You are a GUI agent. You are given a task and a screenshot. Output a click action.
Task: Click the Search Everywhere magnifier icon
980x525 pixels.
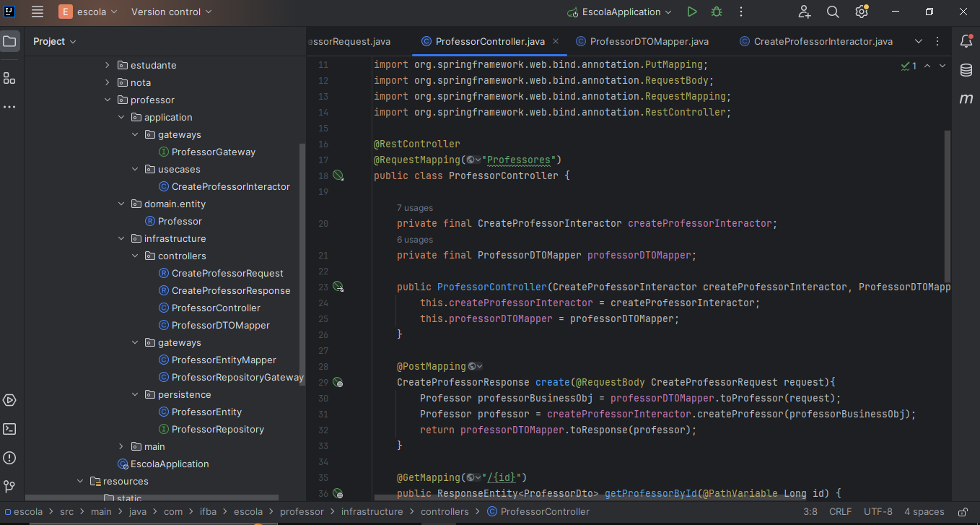pos(833,12)
